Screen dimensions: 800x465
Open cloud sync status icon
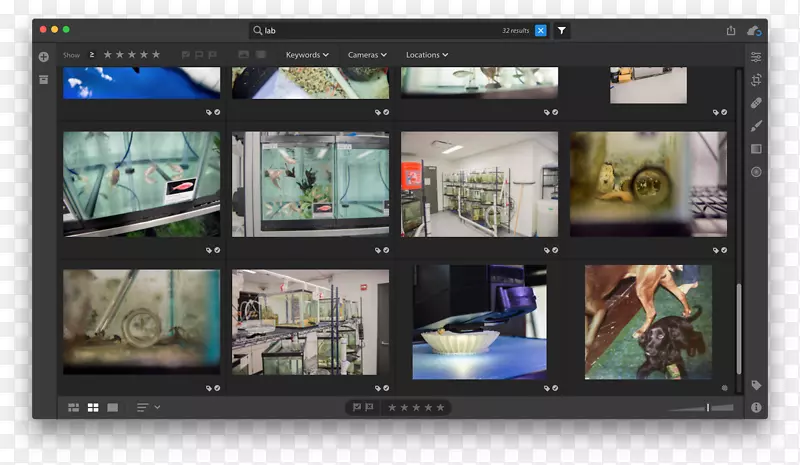click(x=754, y=31)
